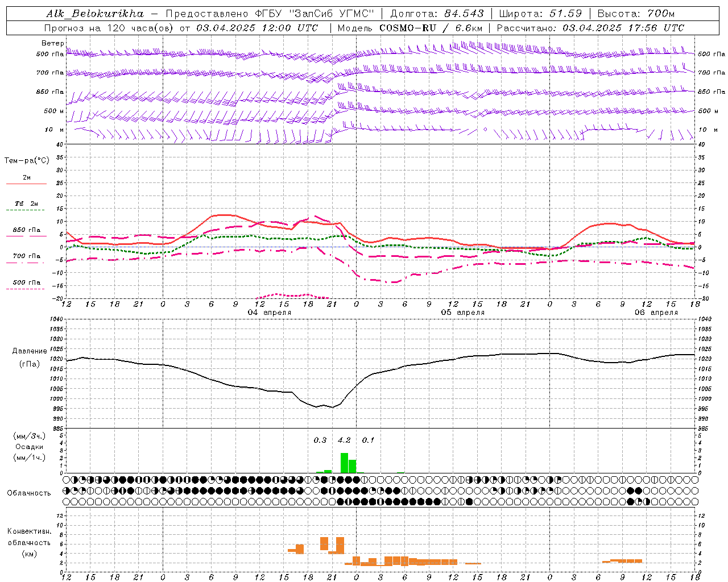The width and height of the screenshot is (728, 582).
Task: Click the Облачность row label
Action: [x=28, y=493]
